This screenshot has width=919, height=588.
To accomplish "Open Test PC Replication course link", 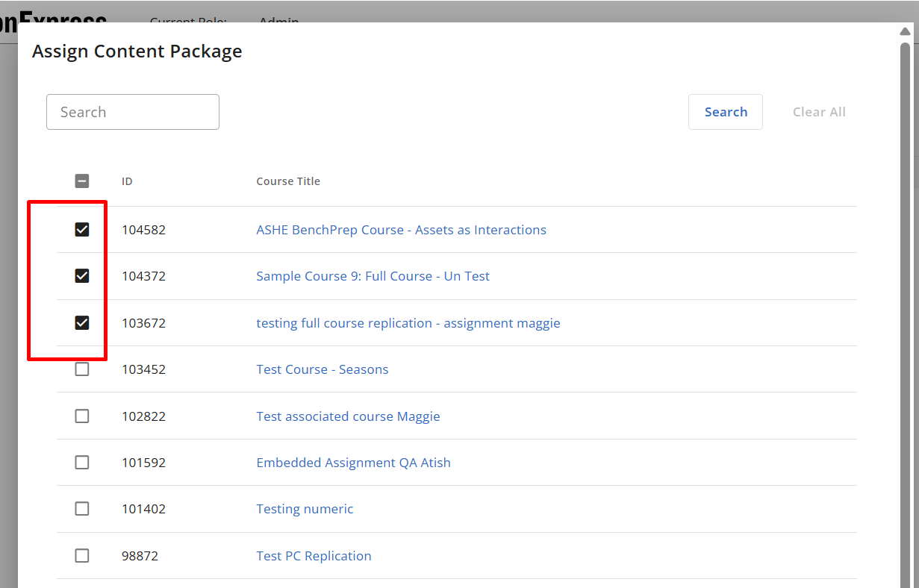I will [314, 556].
